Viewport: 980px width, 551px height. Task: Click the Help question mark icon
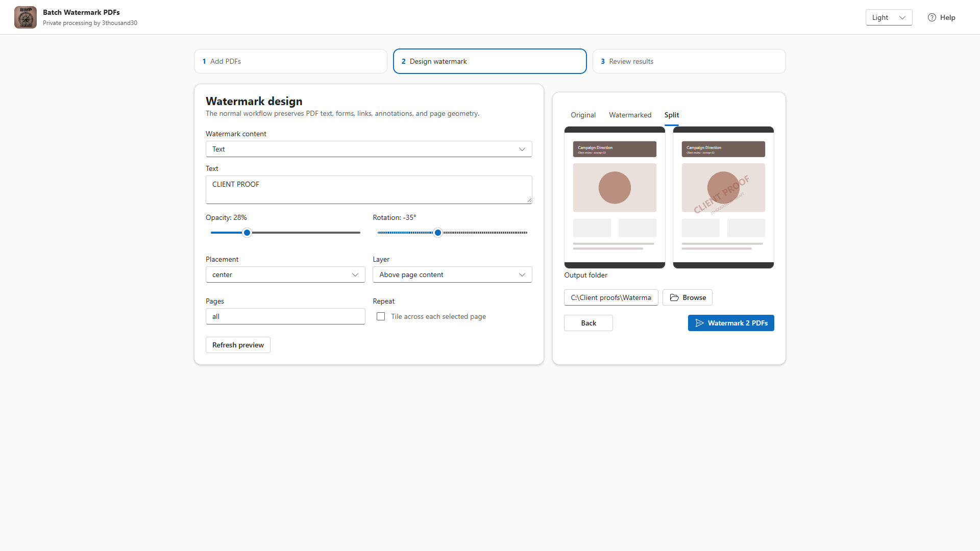pos(932,17)
